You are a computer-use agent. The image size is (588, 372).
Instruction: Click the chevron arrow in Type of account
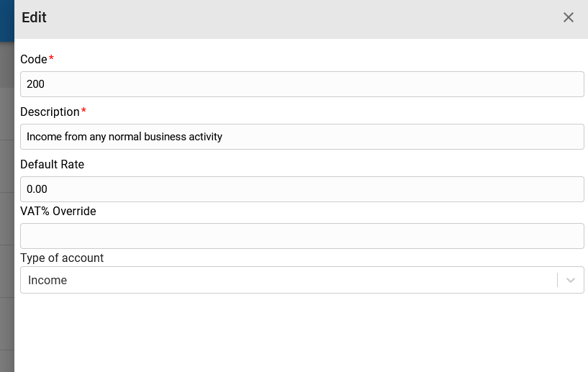click(x=571, y=280)
